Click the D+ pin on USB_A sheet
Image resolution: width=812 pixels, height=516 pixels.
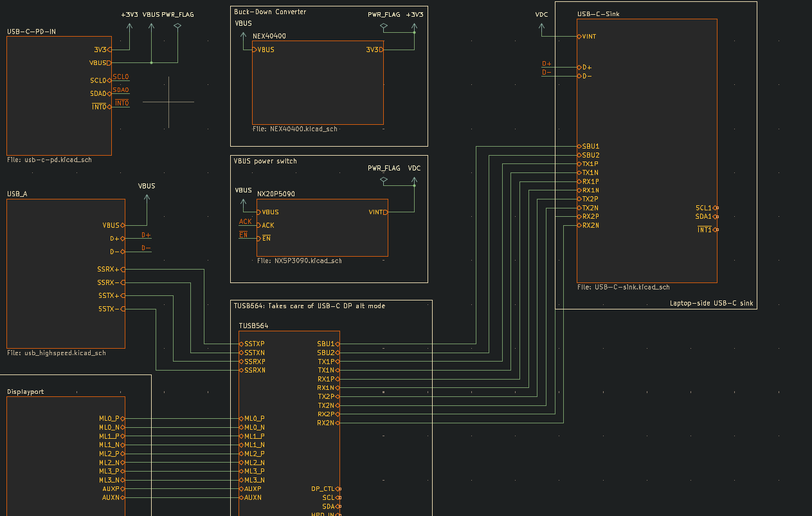(x=117, y=239)
